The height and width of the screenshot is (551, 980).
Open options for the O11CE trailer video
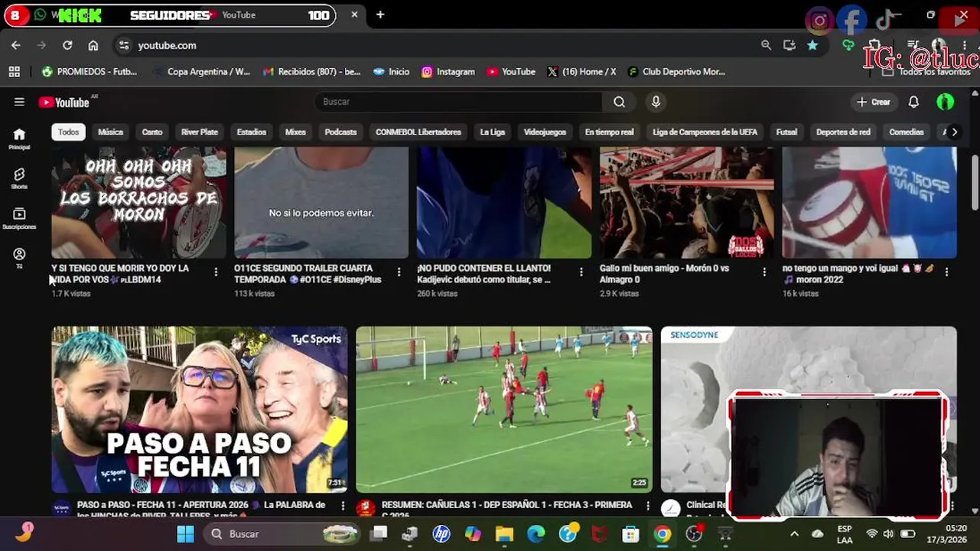tap(399, 272)
